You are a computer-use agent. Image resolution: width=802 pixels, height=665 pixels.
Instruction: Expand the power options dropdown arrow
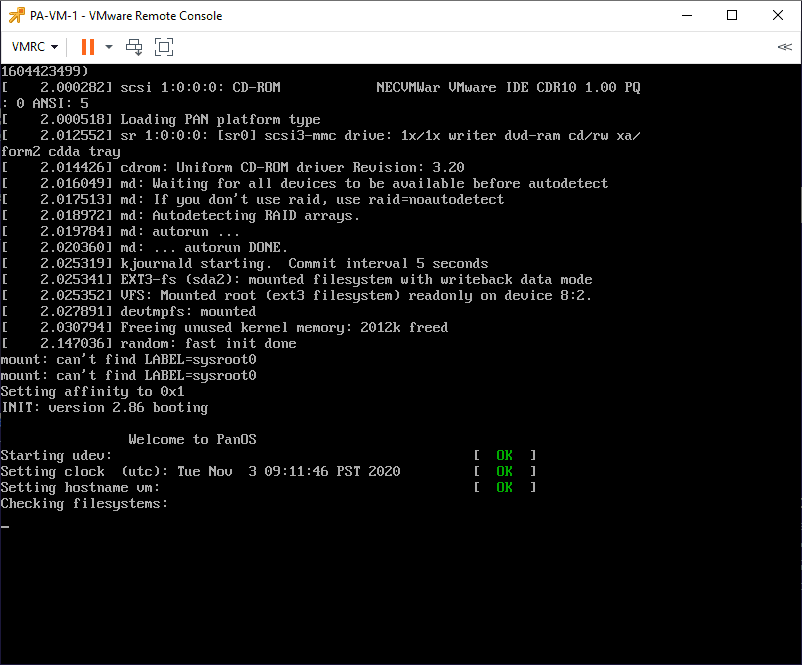click(109, 47)
